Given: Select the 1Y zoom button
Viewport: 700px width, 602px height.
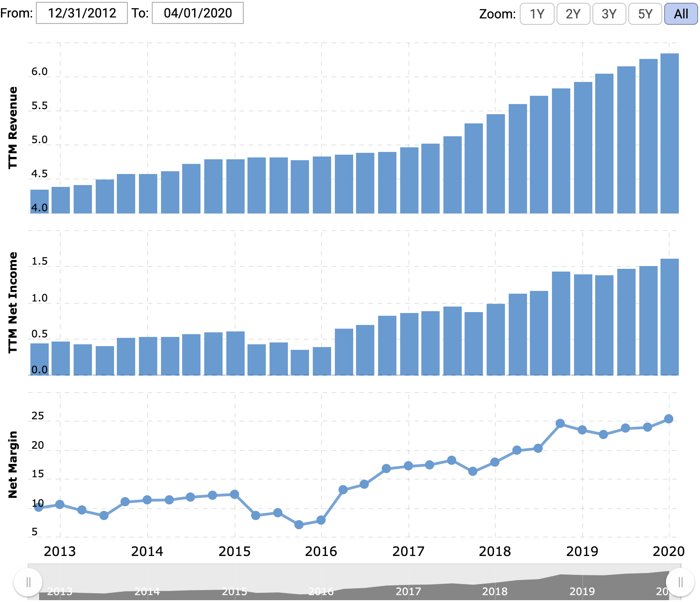Looking at the screenshot, I should [x=537, y=14].
